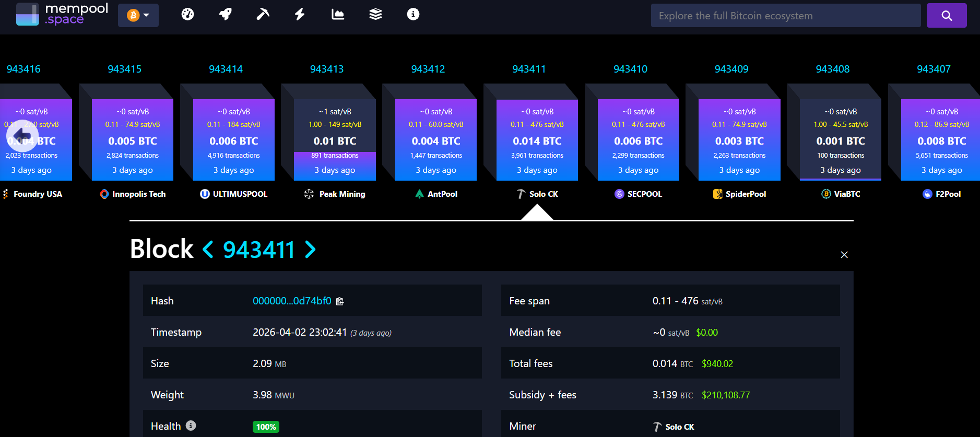
Task: Click the Health info icon
Action: tap(191, 426)
